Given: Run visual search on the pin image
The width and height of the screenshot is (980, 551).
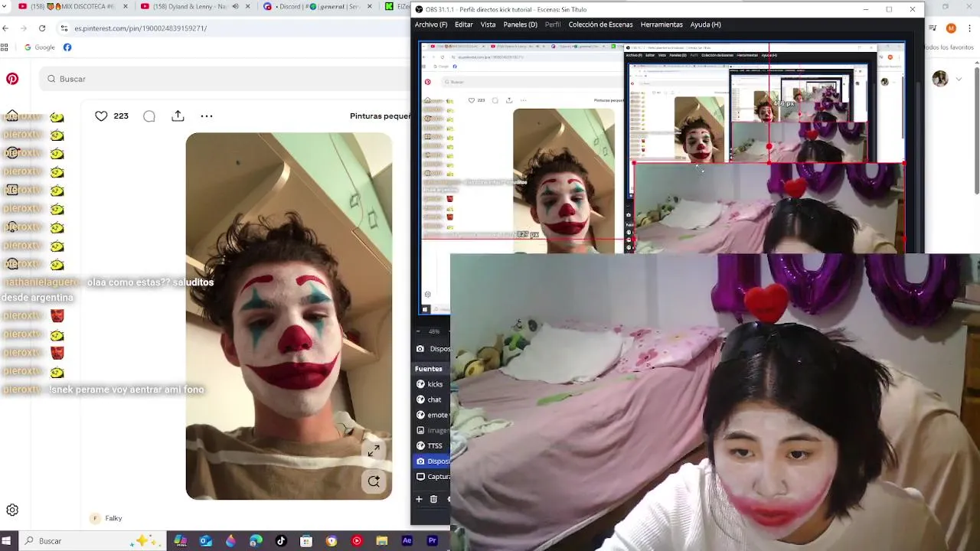Looking at the screenshot, I should [x=374, y=481].
